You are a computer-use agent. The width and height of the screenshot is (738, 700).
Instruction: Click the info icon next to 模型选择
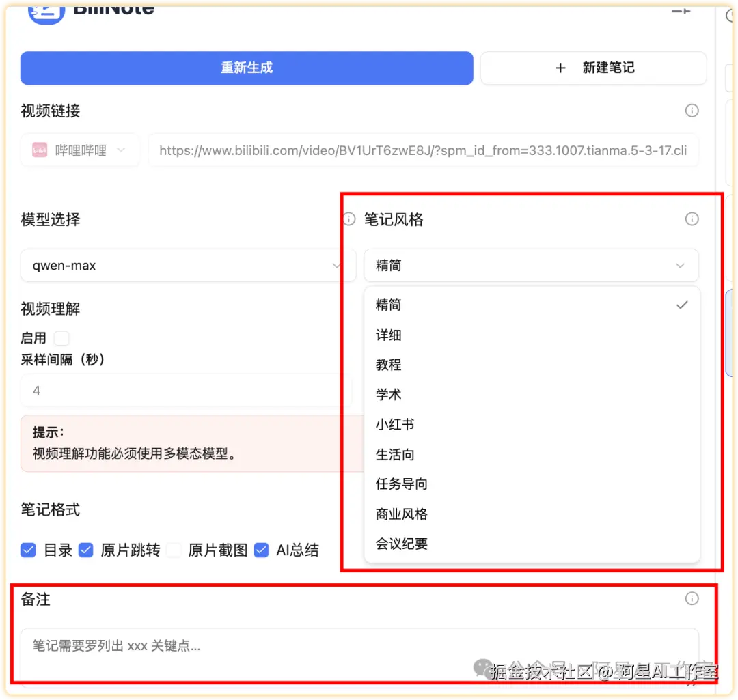click(348, 219)
